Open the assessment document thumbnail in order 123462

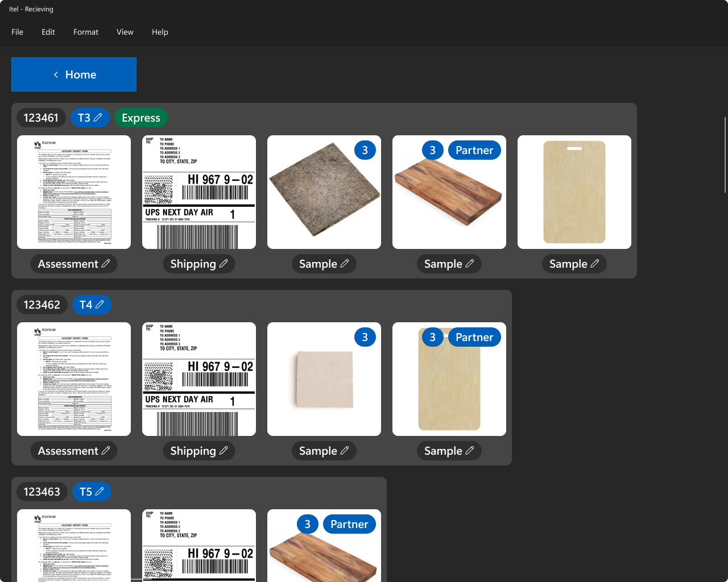coord(74,379)
